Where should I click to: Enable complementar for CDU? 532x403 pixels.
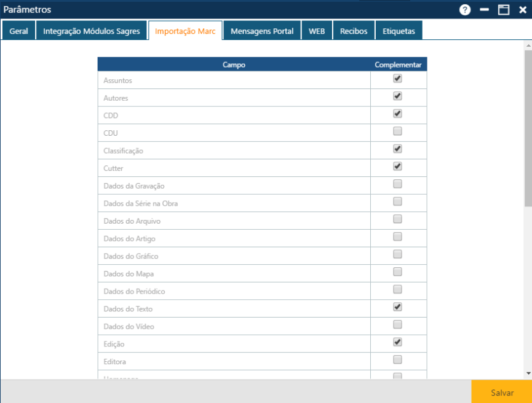[x=397, y=132]
